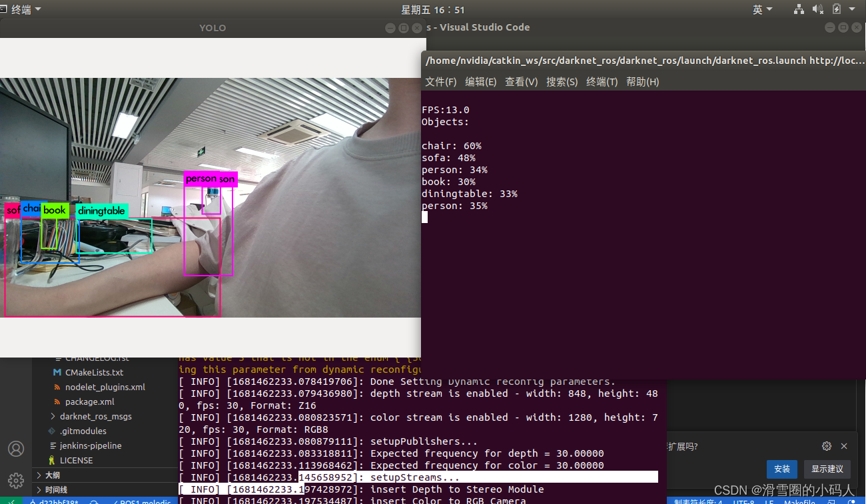Open nodelet_plugins.xml in explorer
This screenshot has height=504, width=866.
pos(105,387)
